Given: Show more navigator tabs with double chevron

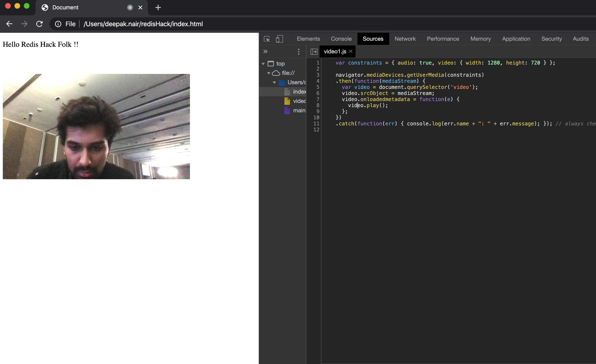Looking at the screenshot, I should click(x=265, y=51).
